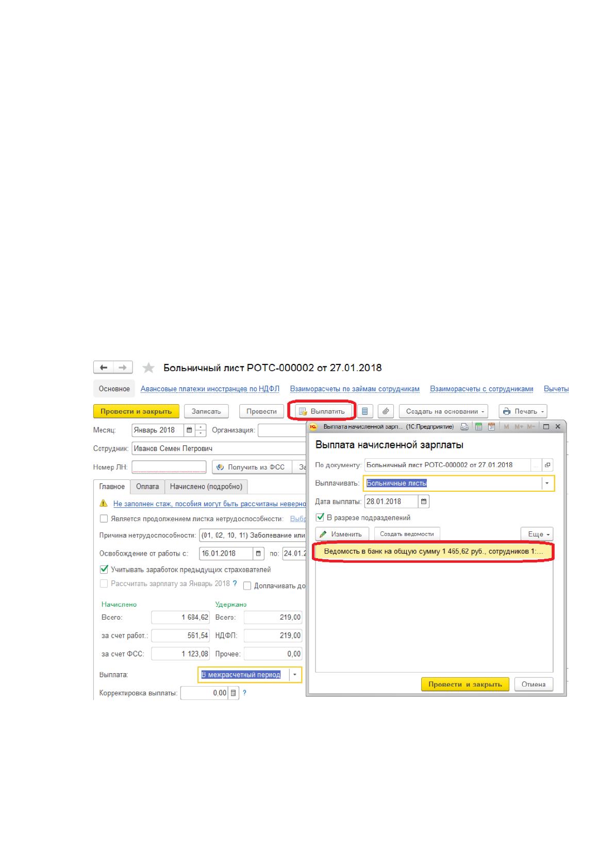The width and height of the screenshot is (614, 868).
Task: Open the attached files paperclip icon
Action: [x=386, y=411]
